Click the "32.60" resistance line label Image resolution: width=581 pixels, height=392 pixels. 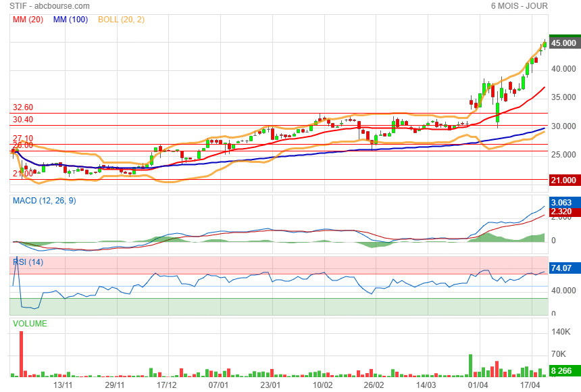coord(23,107)
